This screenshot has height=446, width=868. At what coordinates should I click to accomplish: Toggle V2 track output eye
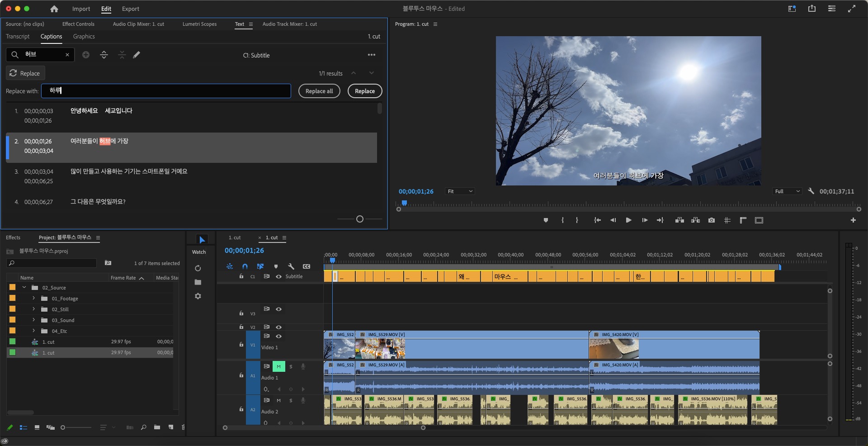(x=278, y=327)
